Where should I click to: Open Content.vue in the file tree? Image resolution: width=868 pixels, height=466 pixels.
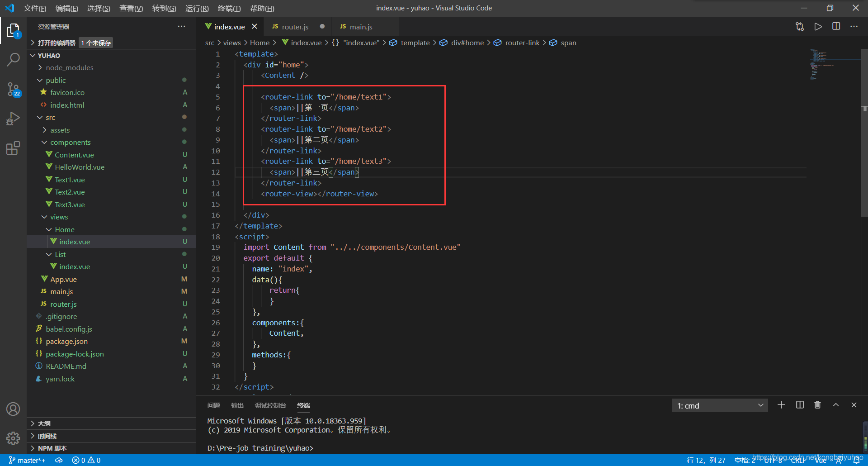coord(112,155)
